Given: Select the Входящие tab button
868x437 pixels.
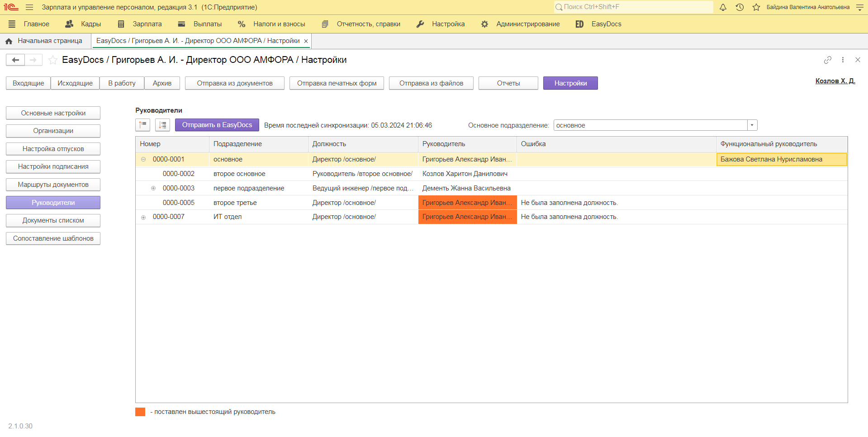Looking at the screenshot, I should pos(28,83).
